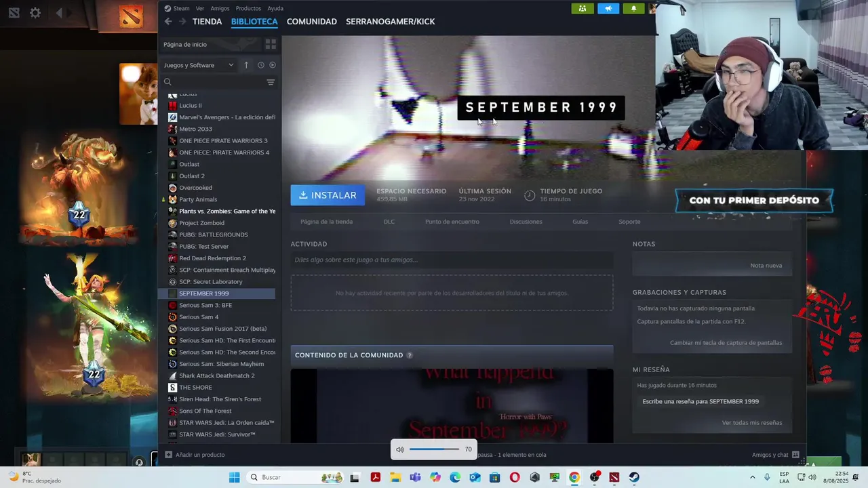Open Página de la tienda link

tap(326, 222)
